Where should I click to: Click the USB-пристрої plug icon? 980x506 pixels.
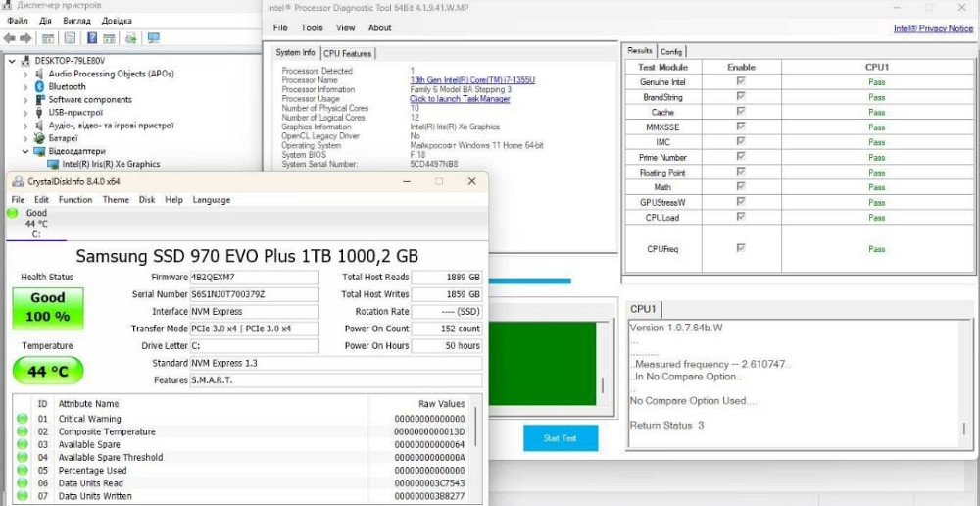click(x=40, y=113)
